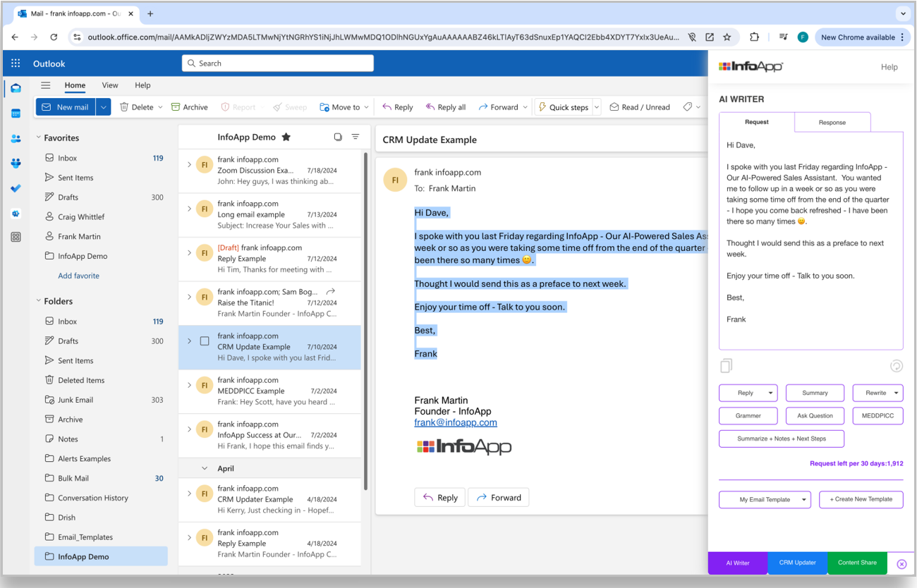Viewport: 917px width, 588px height.
Task: Collapse the April group in message list
Action: click(x=205, y=468)
